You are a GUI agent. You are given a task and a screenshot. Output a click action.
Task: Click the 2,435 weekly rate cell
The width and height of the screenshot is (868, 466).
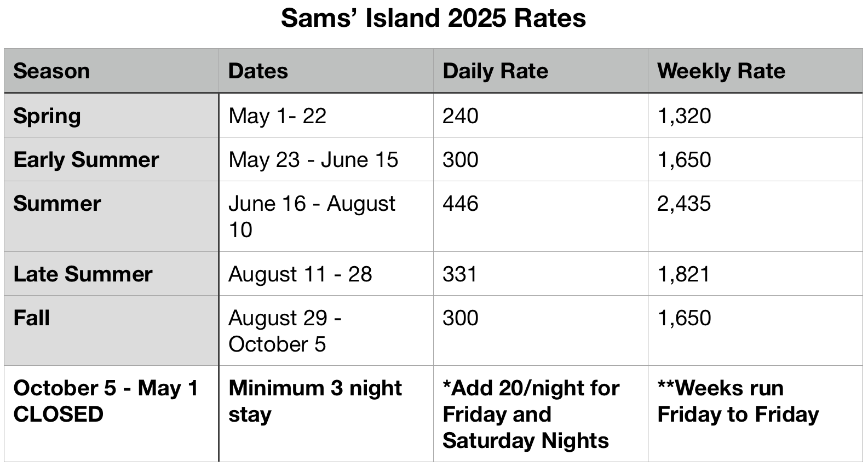755,216
